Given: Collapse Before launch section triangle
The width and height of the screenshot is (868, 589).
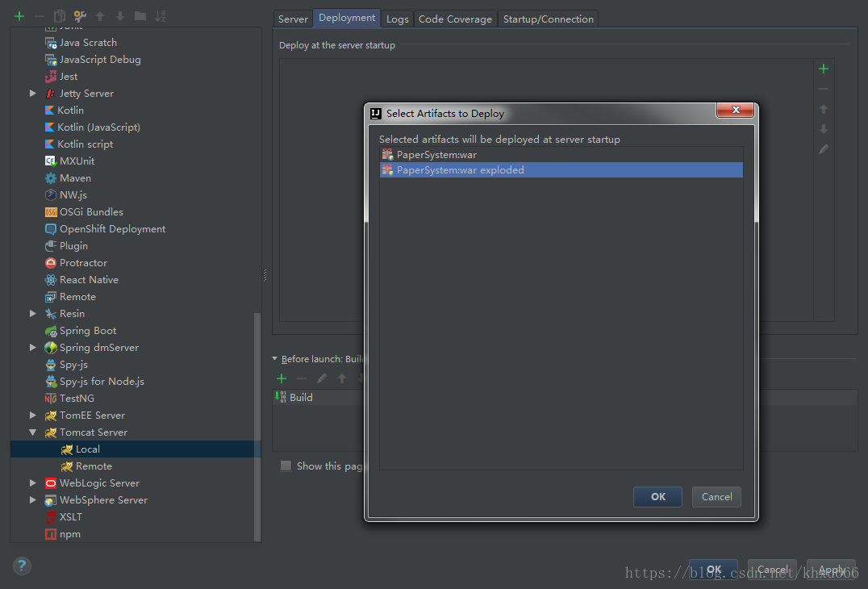Looking at the screenshot, I should click(274, 359).
